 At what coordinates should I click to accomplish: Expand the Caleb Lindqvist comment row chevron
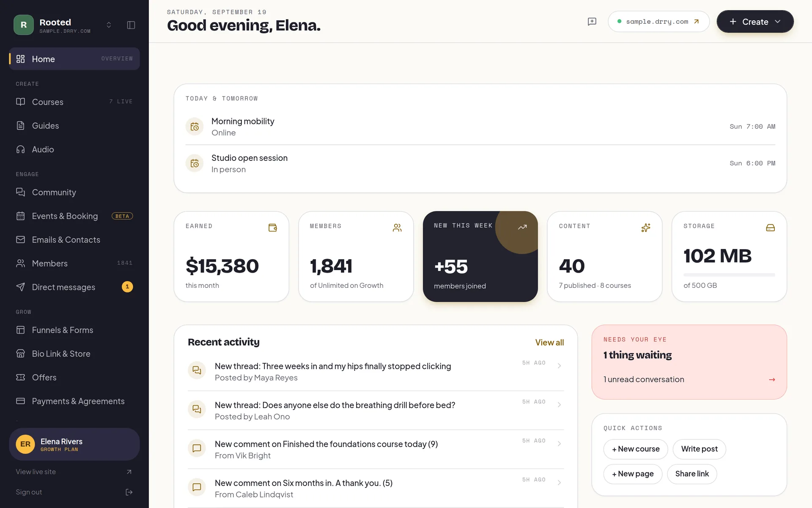click(560, 483)
